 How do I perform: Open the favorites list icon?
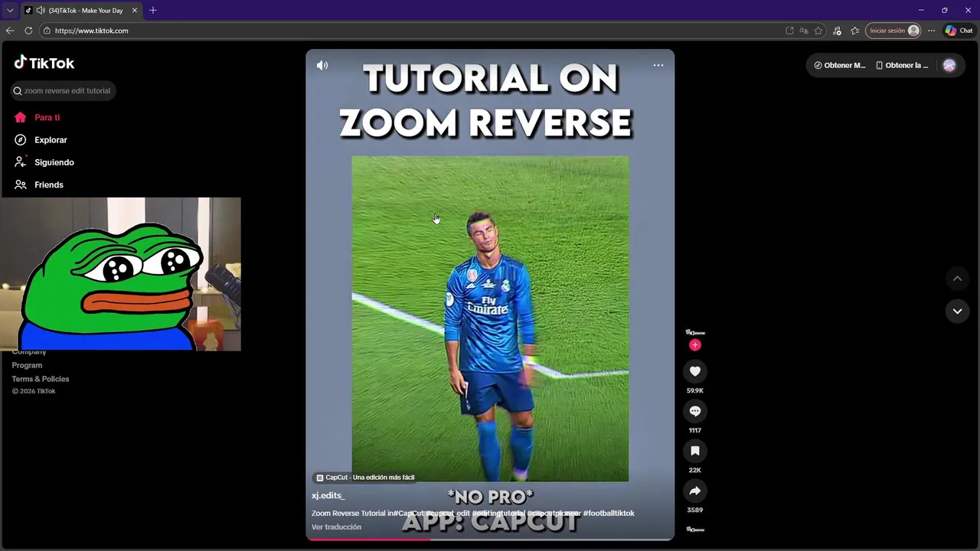pyautogui.click(x=855, y=31)
